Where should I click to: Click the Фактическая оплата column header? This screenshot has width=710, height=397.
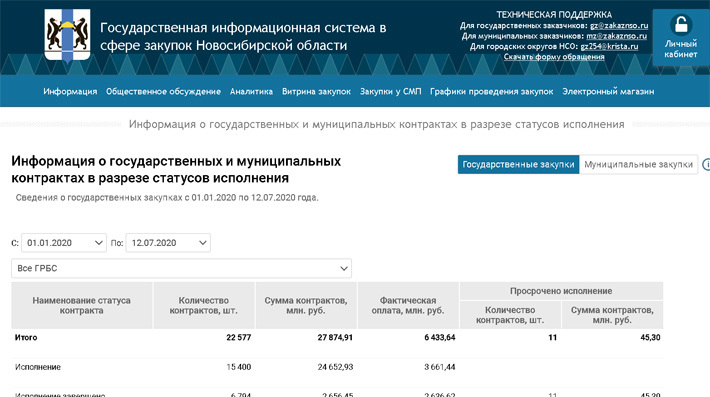[x=408, y=306]
